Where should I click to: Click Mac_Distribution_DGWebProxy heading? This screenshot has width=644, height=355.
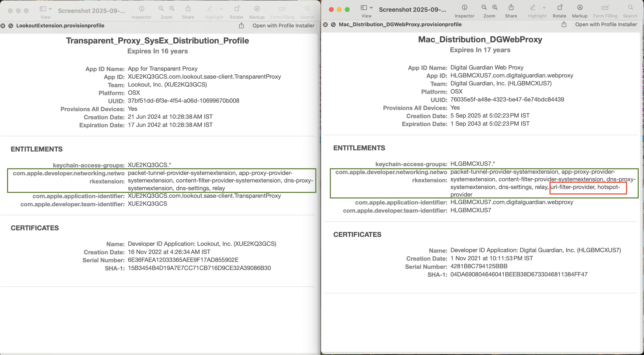pos(480,39)
